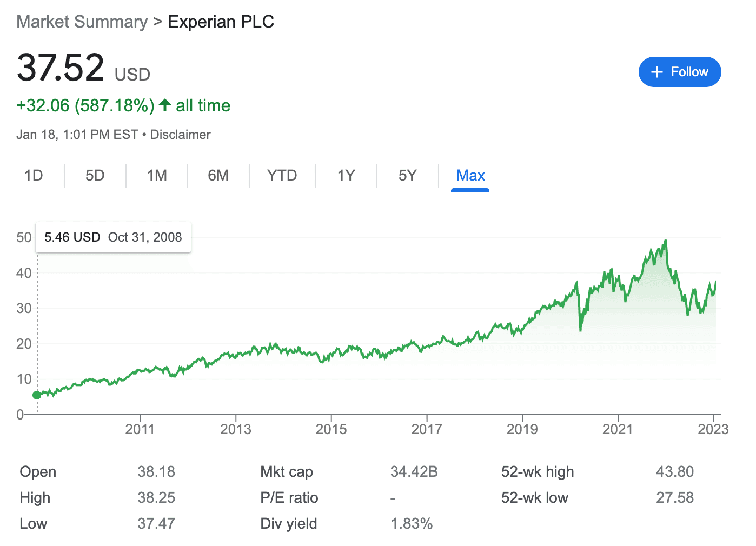Select the 5Y chart range
Image resolution: width=756 pixels, height=546 pixels.
[x=407, y=176]
